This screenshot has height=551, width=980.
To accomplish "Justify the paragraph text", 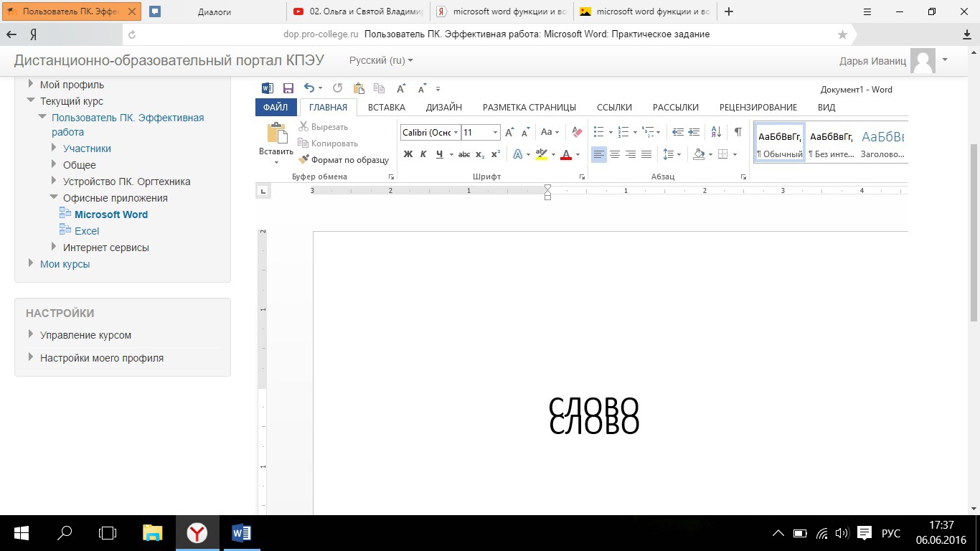I will coord(646,154).
